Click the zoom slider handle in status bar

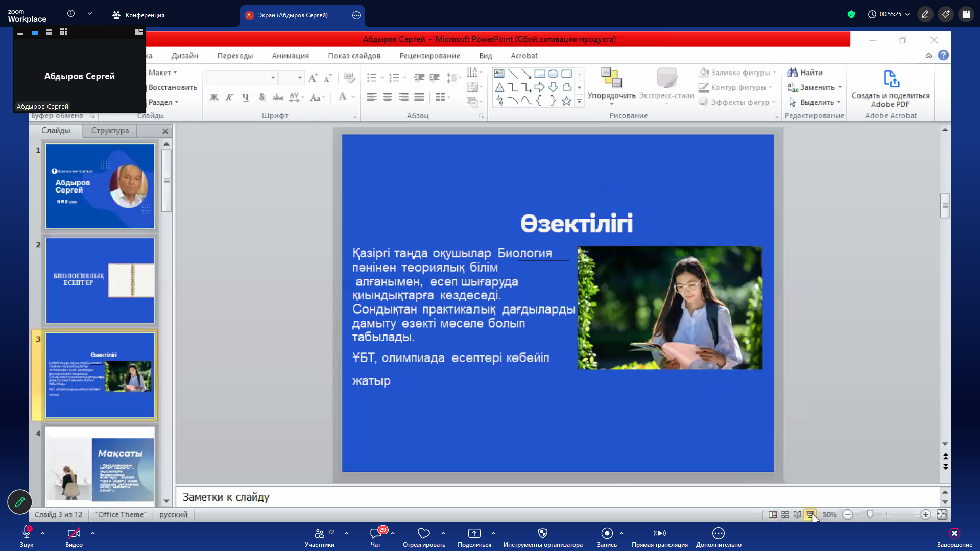click(870, 514)
